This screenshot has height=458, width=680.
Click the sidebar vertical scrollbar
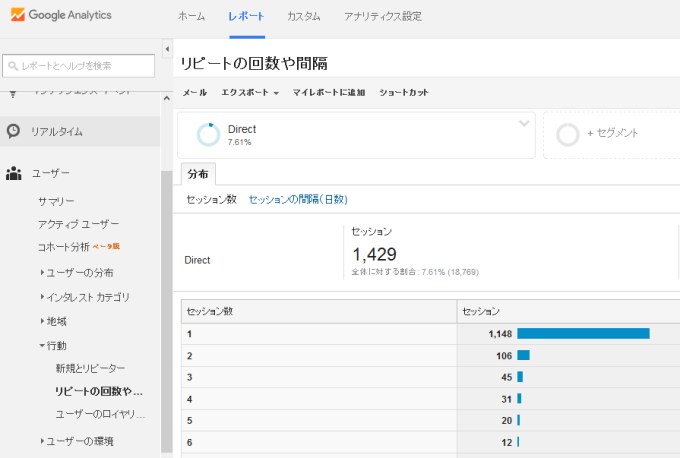tap(166, 300)
